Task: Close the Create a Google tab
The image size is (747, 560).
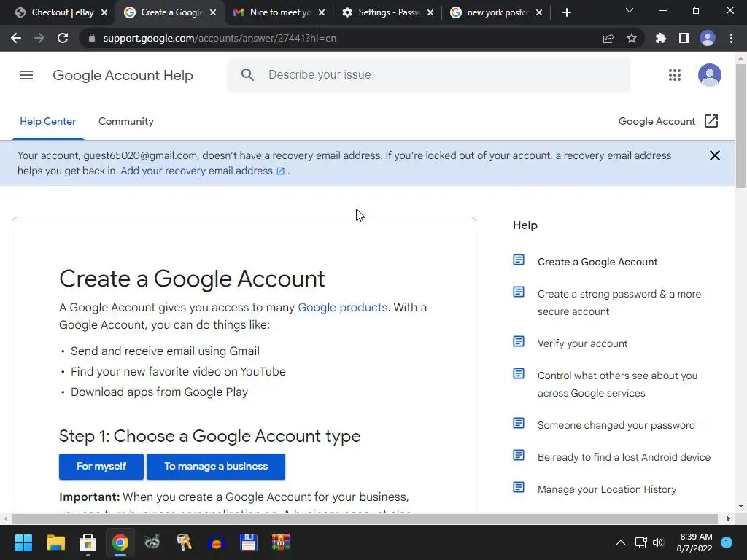Action: (x=213, y=12)
